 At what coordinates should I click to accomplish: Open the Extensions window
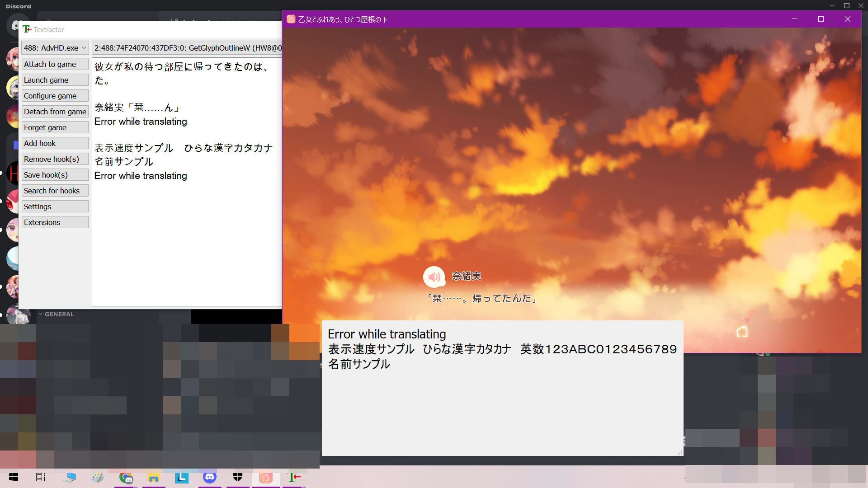[55, 222]
